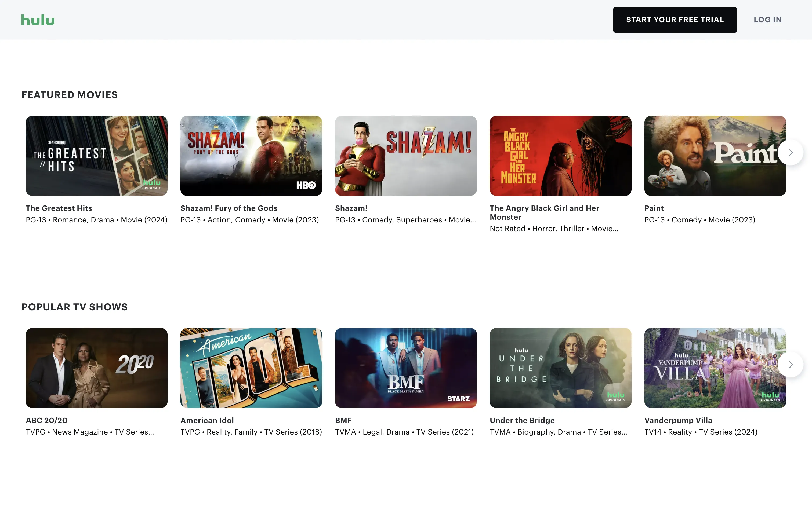Click Angry Black Girl and Her Monster poster
Screen dimensions: 812x507
(x=560, y=156)
